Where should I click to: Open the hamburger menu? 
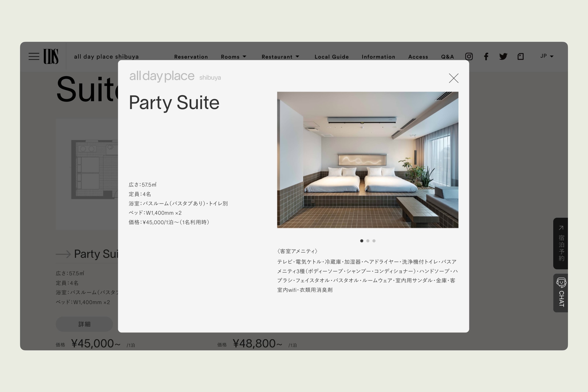pyautogui.click(x=34, y=57)
